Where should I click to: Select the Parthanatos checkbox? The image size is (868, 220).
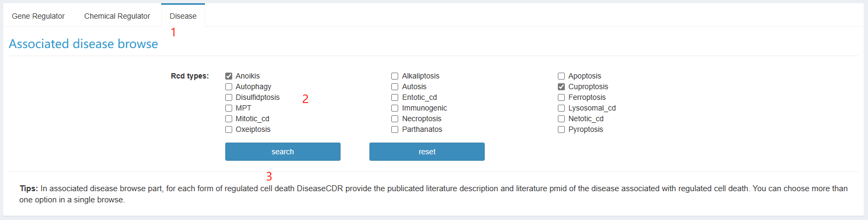click(x=395, y=130)
